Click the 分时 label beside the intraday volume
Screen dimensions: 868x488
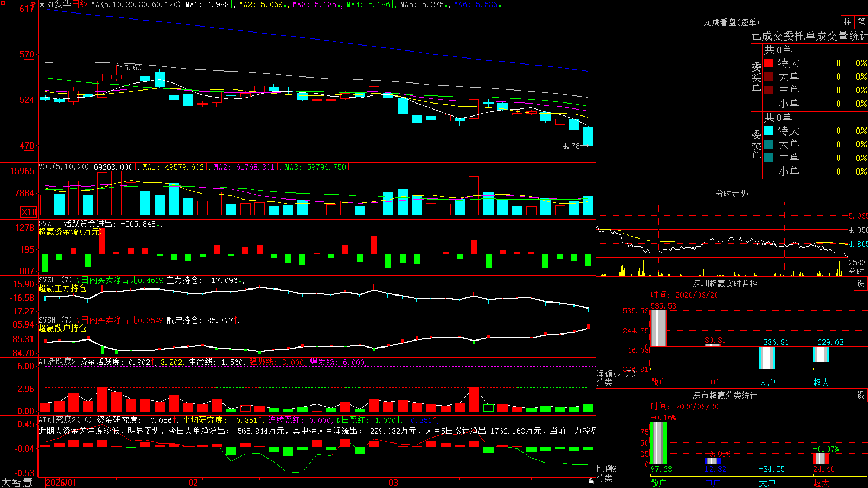(857, 272)
